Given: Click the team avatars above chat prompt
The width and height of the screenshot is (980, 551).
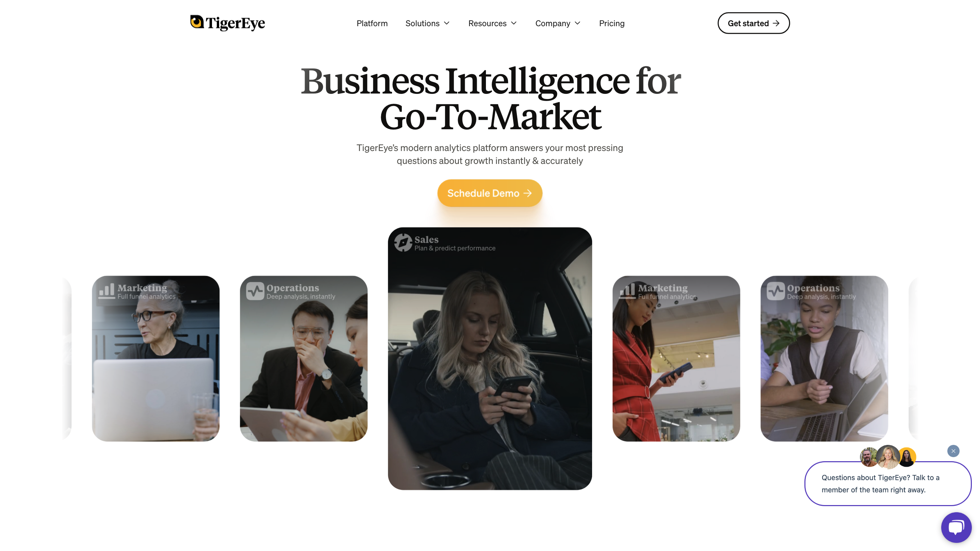Looking at the screenshot, I should point(888,457).
